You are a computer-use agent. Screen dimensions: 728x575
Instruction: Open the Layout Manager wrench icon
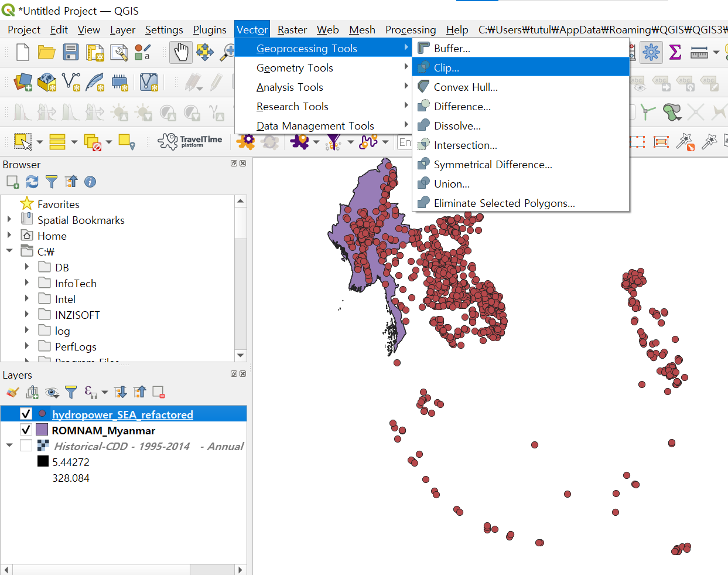click(119, 53)
